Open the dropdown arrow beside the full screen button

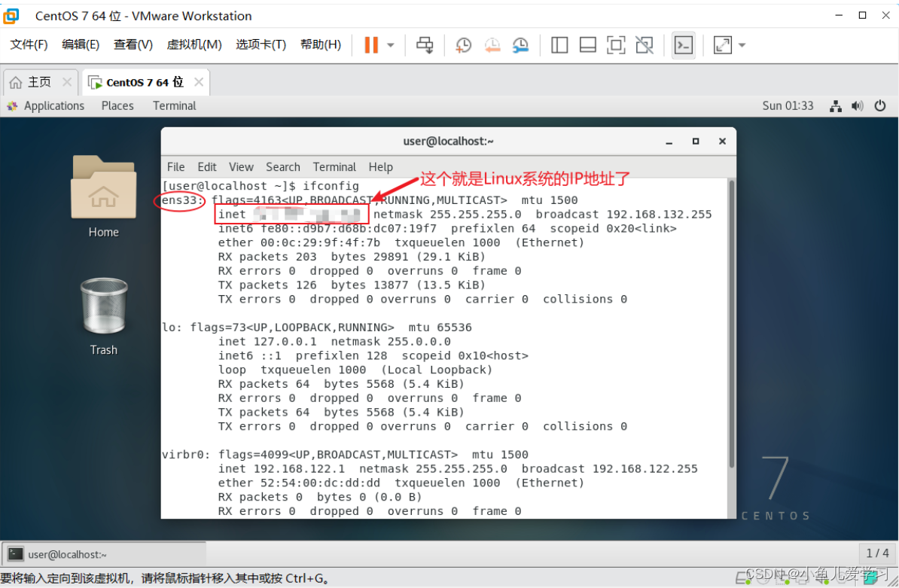click(740, 45)
